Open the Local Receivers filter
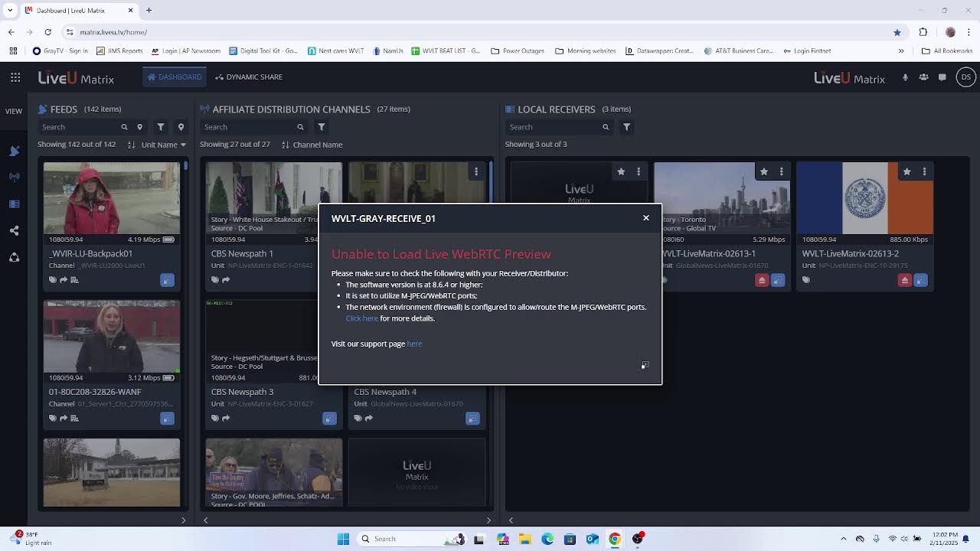This screenshot has width=980, height=551. 627,127
